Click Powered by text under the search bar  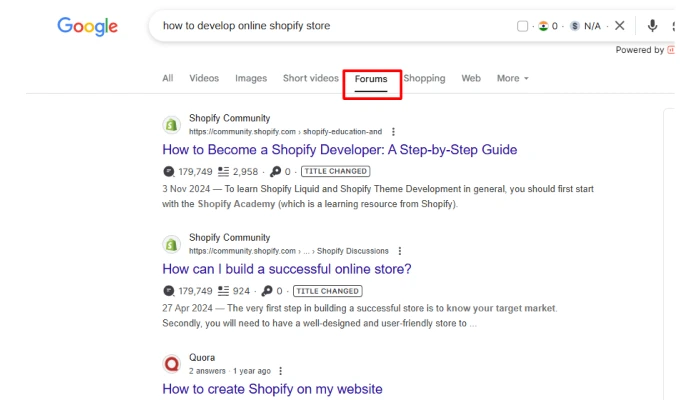pos(640,50)
